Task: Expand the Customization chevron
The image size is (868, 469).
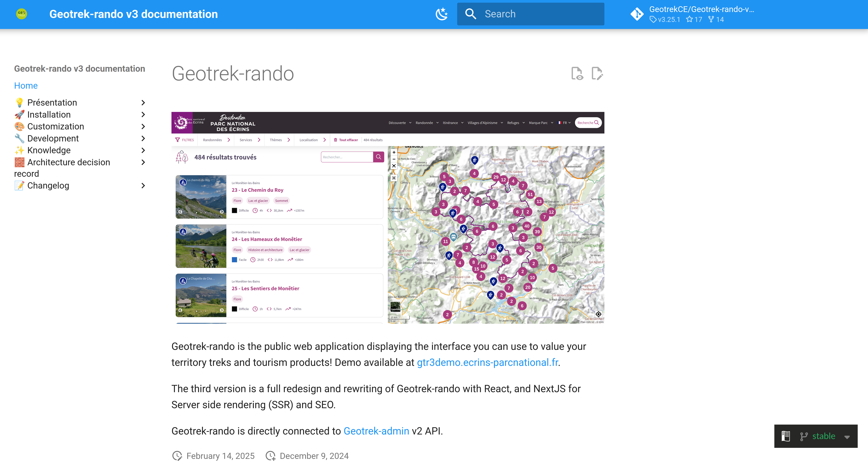Action: 143,126
